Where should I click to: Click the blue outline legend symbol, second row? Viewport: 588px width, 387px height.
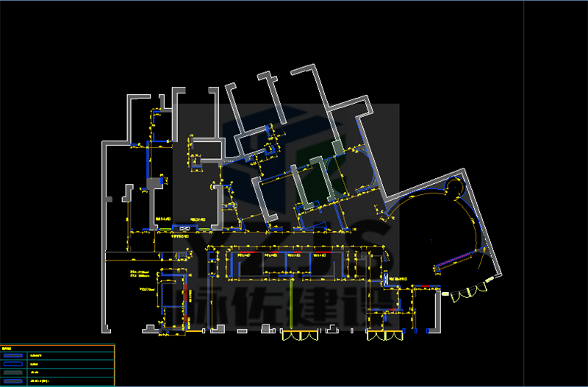(x=13, y=364)
